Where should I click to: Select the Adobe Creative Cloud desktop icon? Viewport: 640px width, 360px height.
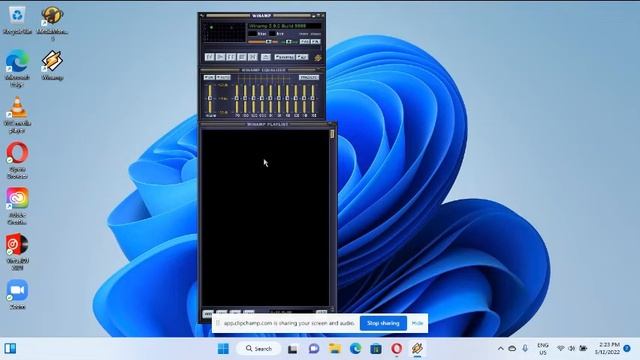point(17,206)
